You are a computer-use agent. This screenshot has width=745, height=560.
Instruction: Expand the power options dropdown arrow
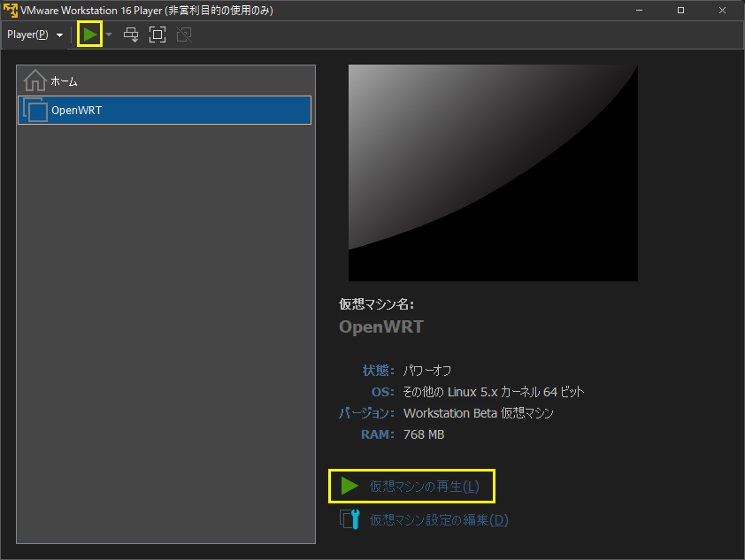click(109, 35)
